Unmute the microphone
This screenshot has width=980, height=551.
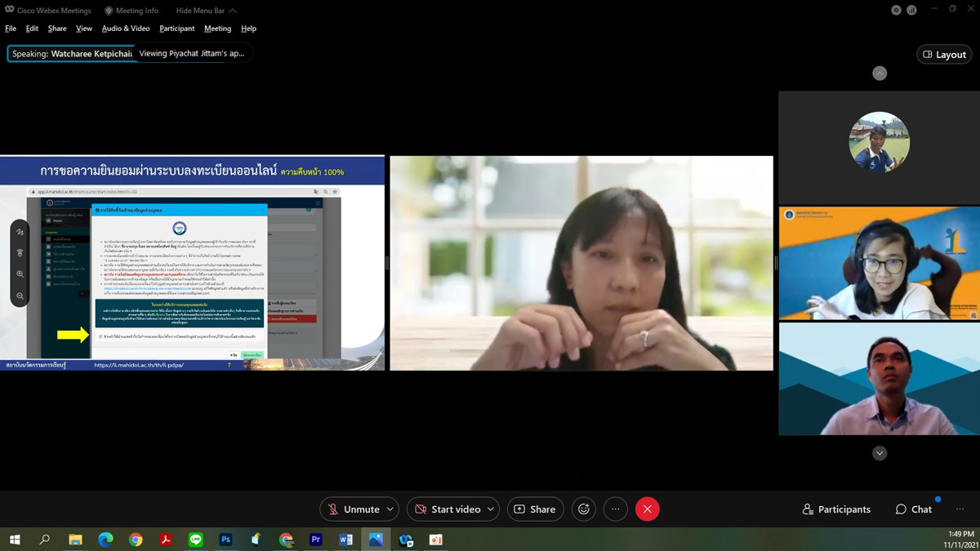click(x=353, y=509)
